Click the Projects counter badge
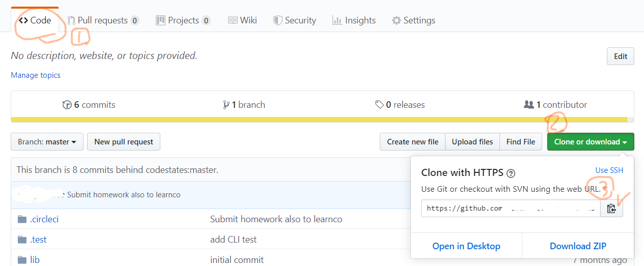The height and width of the screenshot is (266, 644). [x=206, y=21]
